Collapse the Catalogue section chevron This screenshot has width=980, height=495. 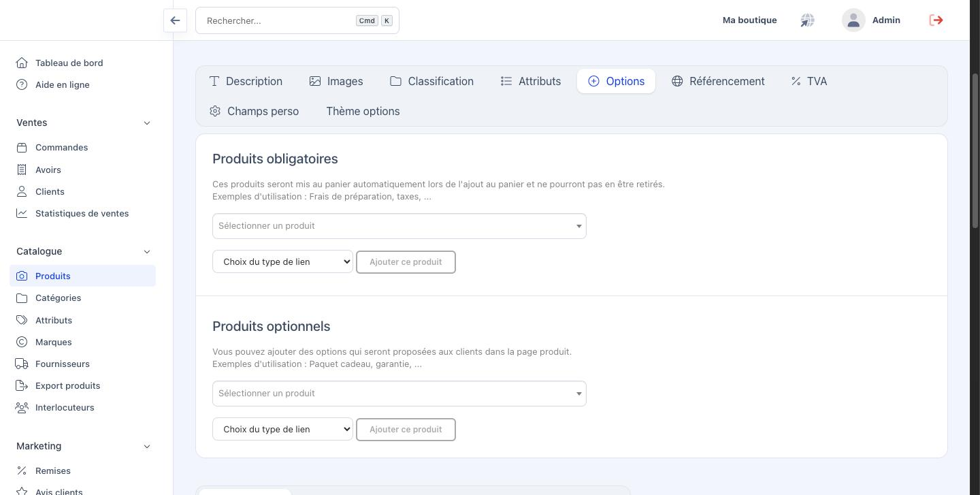[147, 251]
